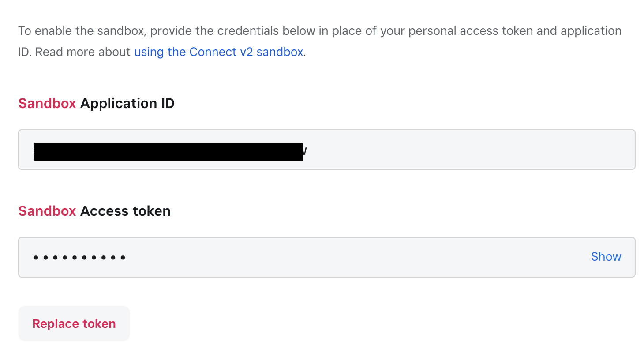Click the "Read more about" text
Viewport: 644px width, 353px height.
83,52
